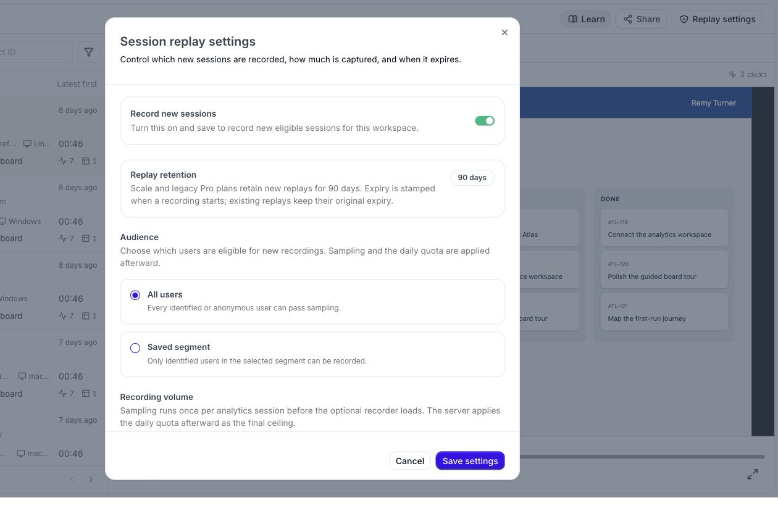
Task: Click the monitor icon beside Lin...
Action: [27, 144]
